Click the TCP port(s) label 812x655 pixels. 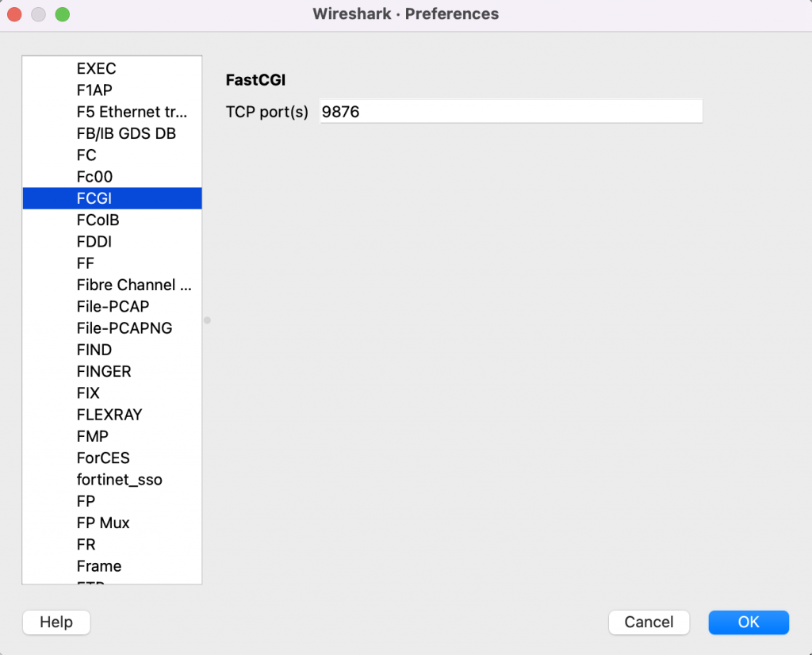[266, 112]
